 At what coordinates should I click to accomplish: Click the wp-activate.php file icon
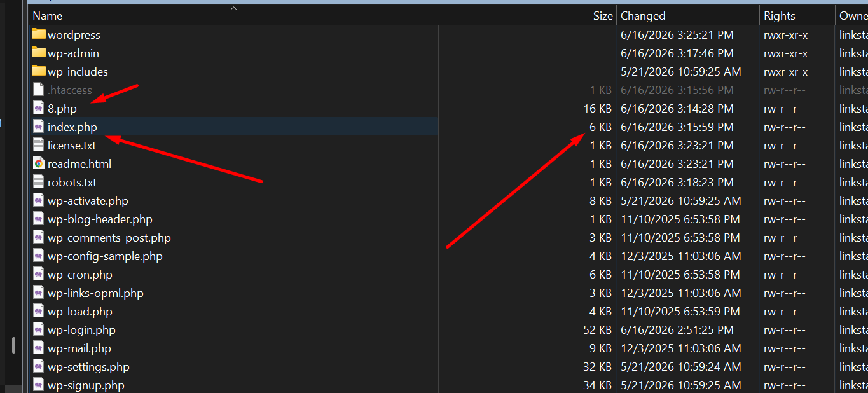point(39,200)
